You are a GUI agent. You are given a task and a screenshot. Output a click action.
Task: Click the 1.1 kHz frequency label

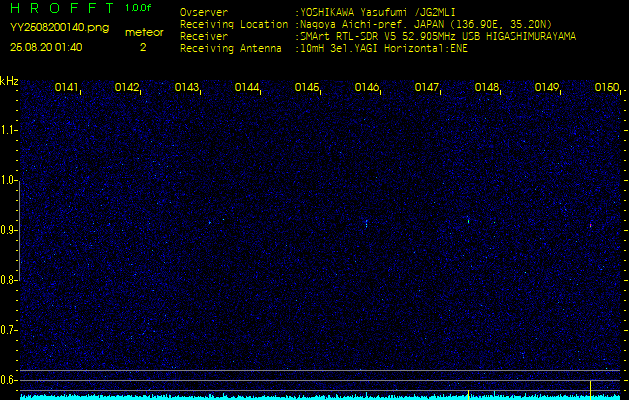pos(7,130)
